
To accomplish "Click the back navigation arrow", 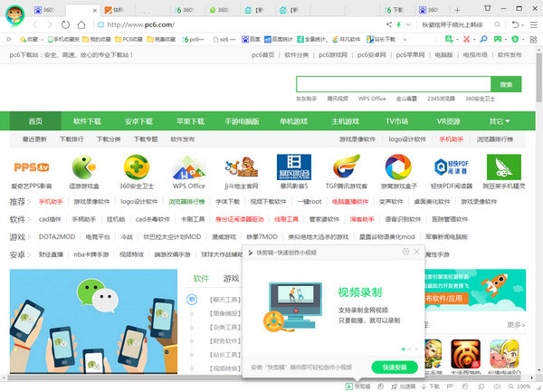I will click(x=35, y=24).
